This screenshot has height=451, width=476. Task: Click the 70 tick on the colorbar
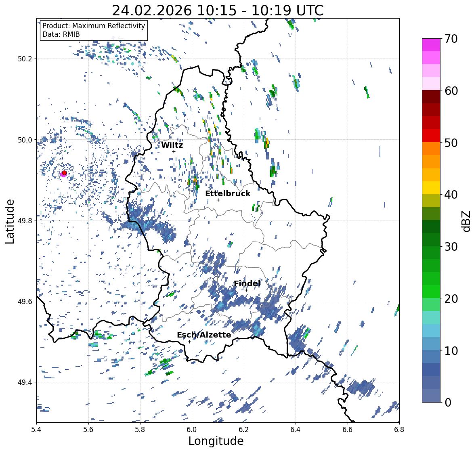pyautogui.click(x=451, y=39)
